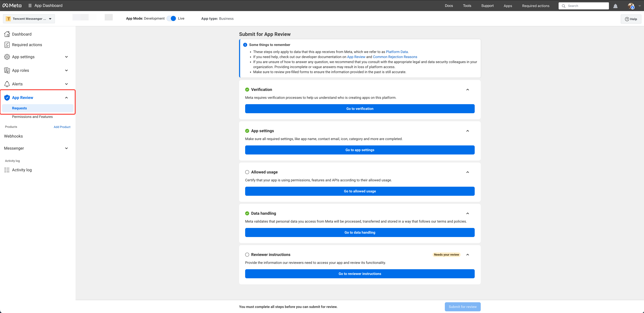This screenshot has height=313, width=644.
Task: Toggle App Mode between Development and Live
Action: tap(171, 18)
